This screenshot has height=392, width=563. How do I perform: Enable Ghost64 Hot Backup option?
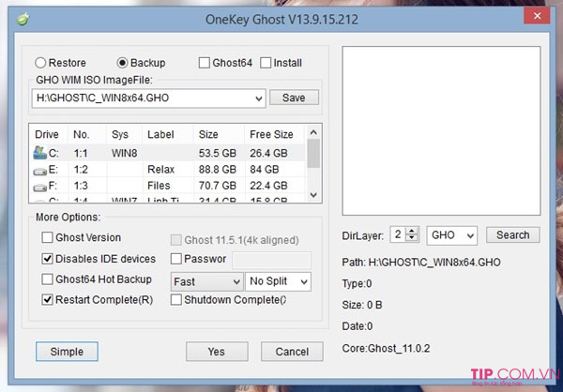point(48,279)
